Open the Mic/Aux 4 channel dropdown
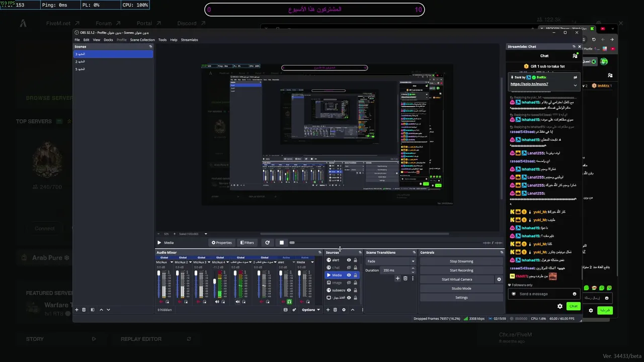644x362 pixels. coord(227,262)
